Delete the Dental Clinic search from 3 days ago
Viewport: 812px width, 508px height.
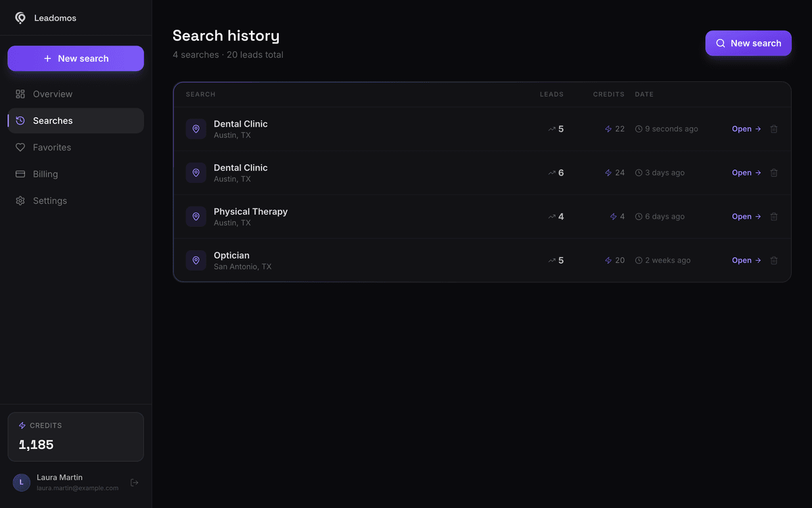[x=774, y=173]
